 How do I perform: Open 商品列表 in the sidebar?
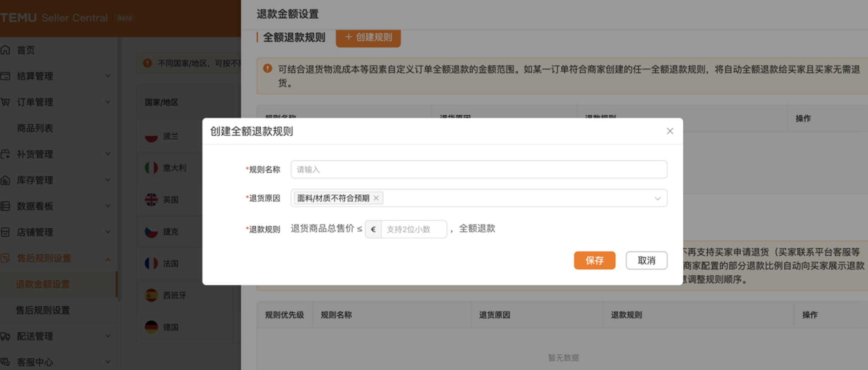(35, 128)
